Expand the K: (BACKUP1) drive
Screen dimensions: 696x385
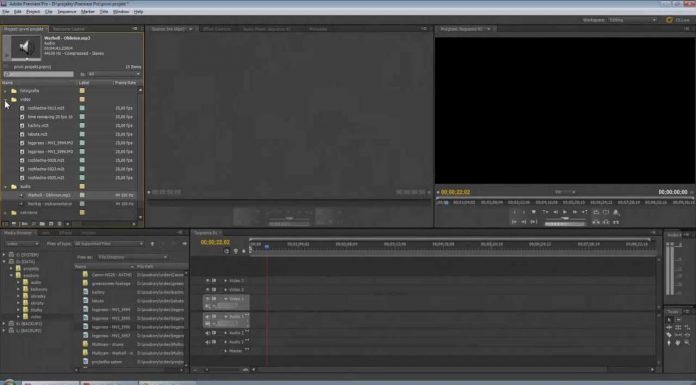(4, 324)
